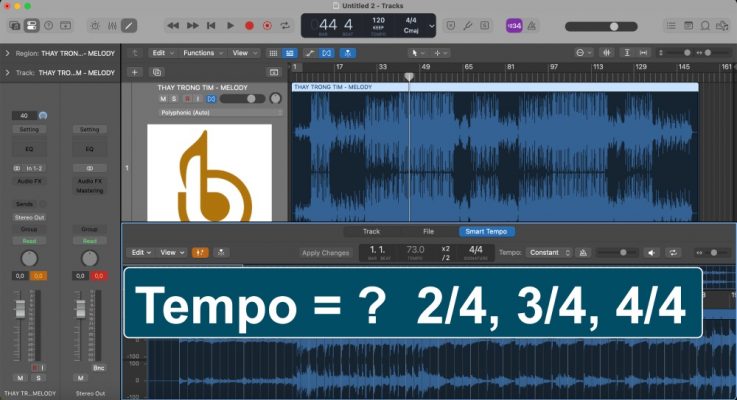Add a new track with plus button
Viewport: 737px width, 400px height.
point(134,72)
